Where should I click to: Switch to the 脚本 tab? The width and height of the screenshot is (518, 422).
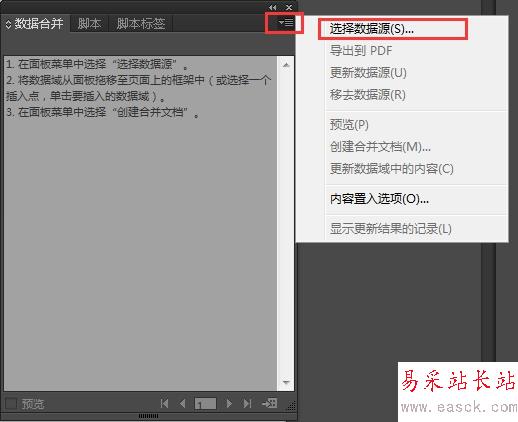coord(89,23)
